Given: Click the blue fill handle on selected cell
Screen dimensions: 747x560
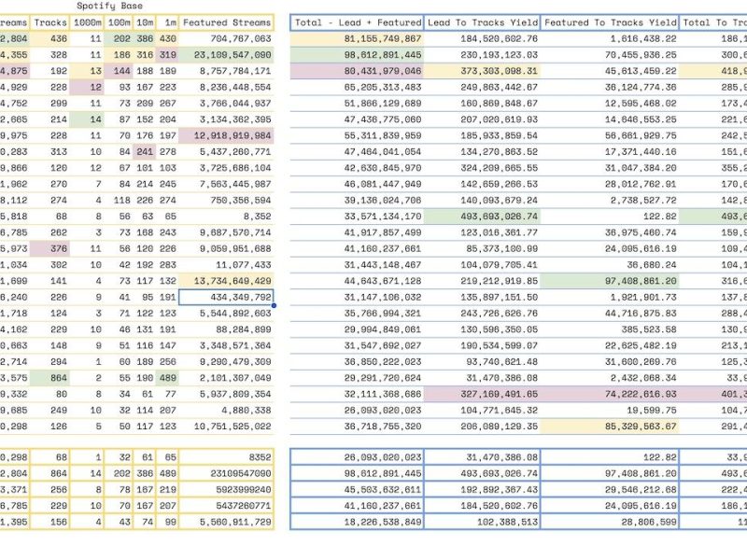Looking at the screenshot, I should point(274,305).
